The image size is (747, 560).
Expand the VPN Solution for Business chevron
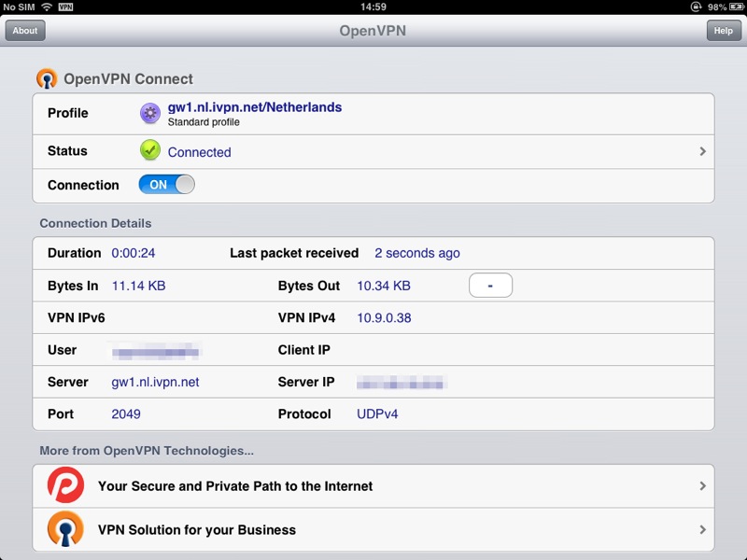pyautogui.click(x=703, y=529)
